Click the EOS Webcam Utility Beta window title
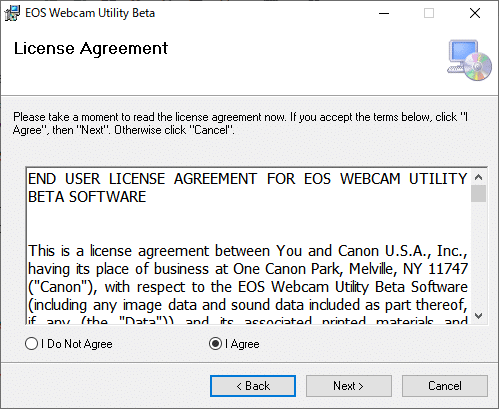 coord(90,13)
